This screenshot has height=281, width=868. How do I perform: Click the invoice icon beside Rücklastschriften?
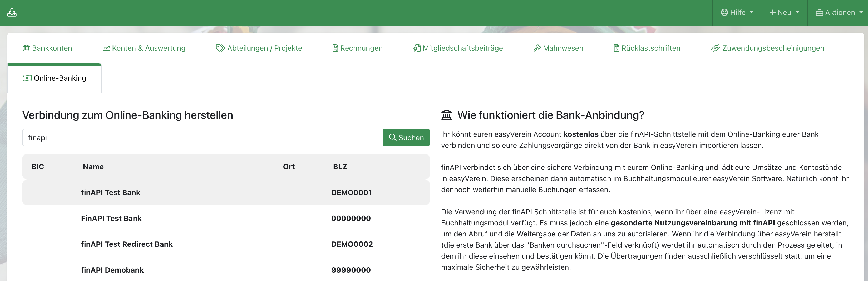(616, 48)
